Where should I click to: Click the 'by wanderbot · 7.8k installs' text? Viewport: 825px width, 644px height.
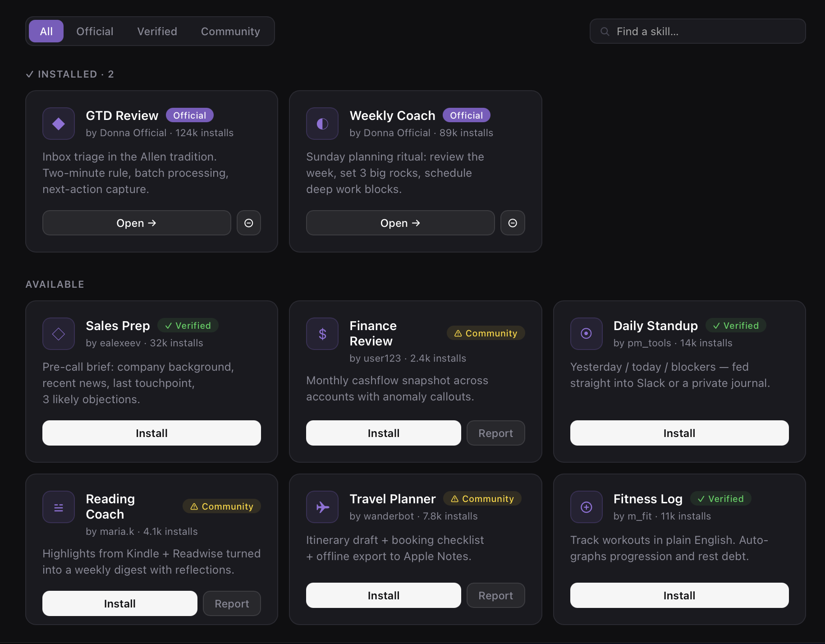pos(413,516)
